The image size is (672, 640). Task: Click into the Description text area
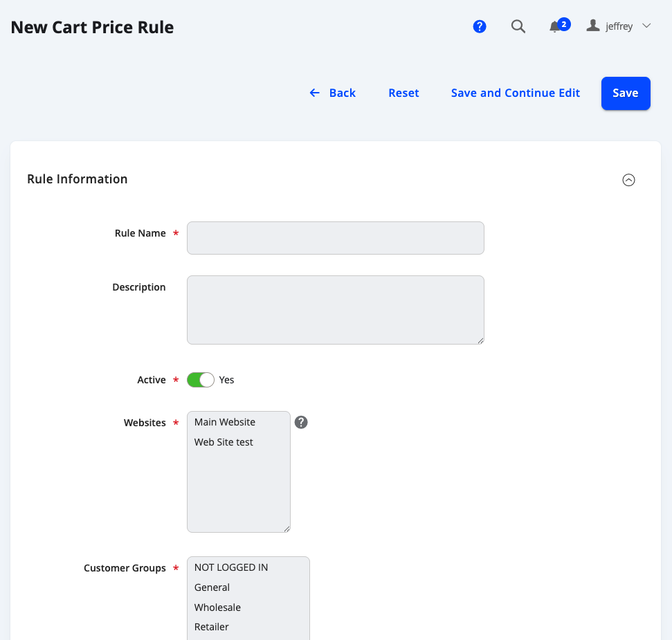pyautogui.click(x=336, y=310)
